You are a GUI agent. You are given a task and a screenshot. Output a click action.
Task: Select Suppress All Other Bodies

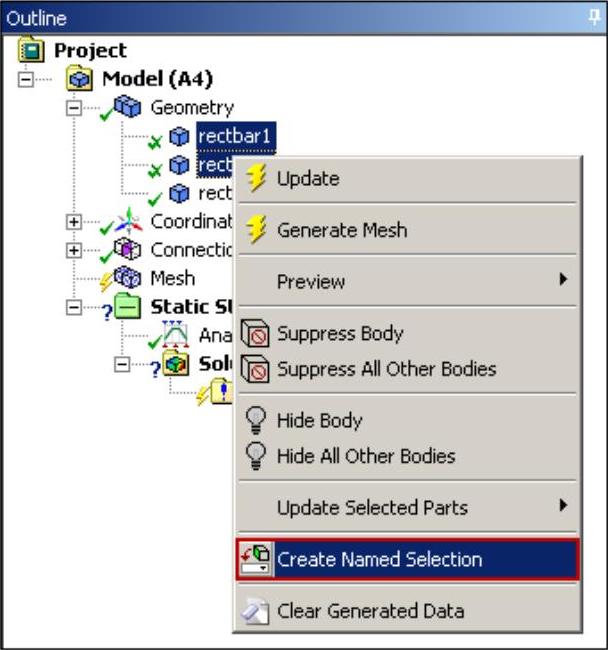coord(386,369)
